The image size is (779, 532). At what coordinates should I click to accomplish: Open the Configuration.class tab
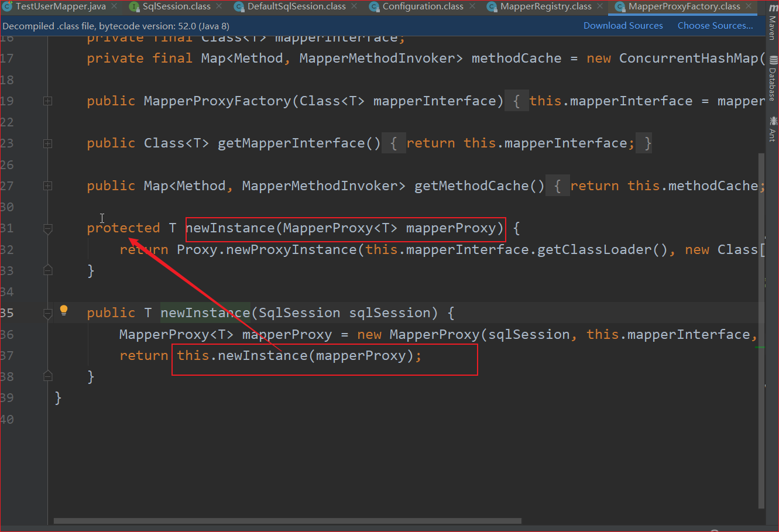pyautogui.click(x=423, y=6)
